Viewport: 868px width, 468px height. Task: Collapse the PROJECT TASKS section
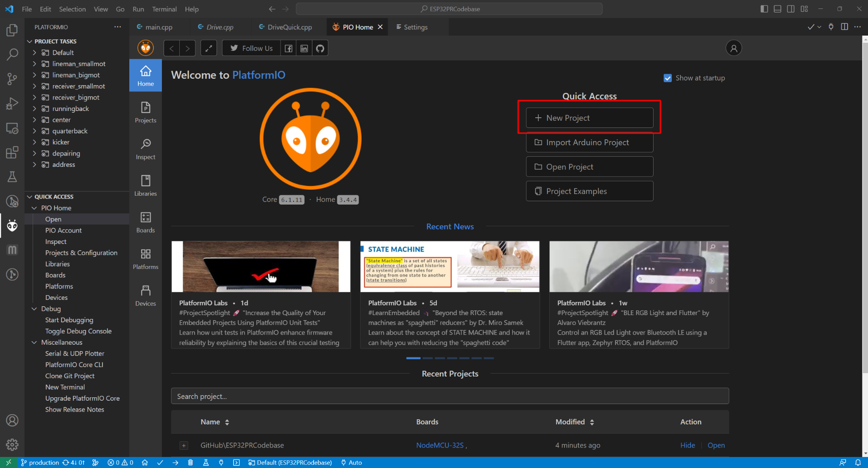30,42
